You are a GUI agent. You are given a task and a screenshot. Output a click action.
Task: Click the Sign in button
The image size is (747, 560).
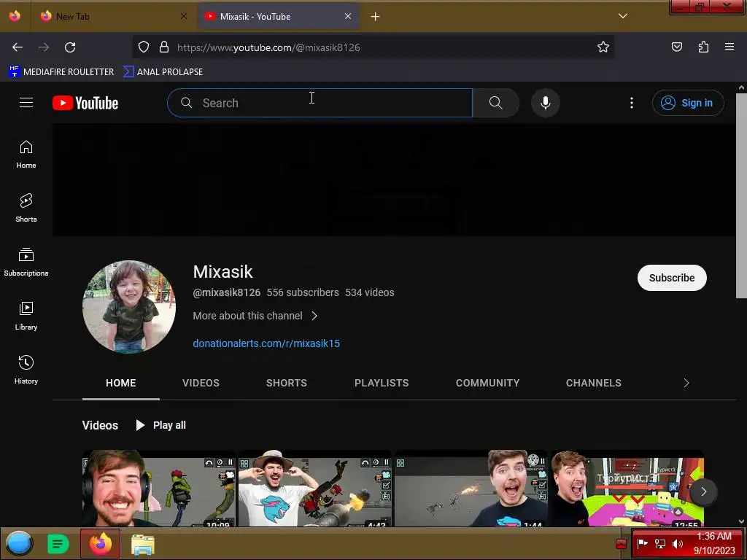[x=688, y=103]
